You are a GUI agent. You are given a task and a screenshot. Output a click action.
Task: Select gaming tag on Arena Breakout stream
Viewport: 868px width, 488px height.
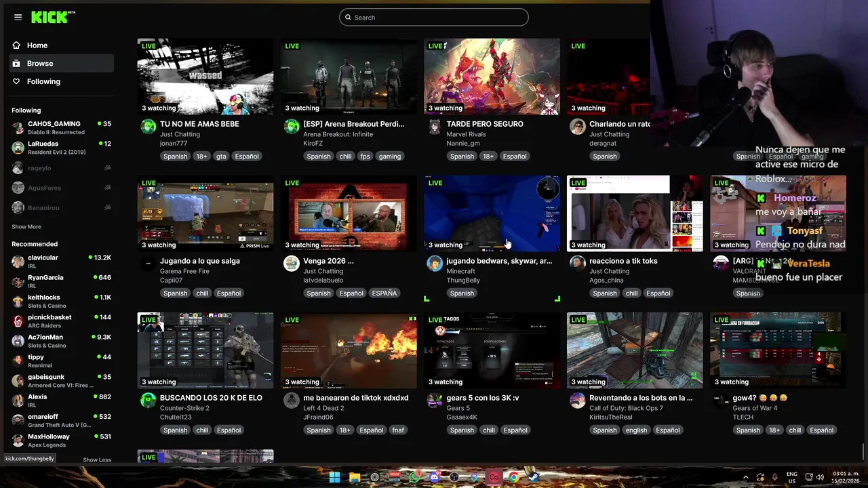389,156
